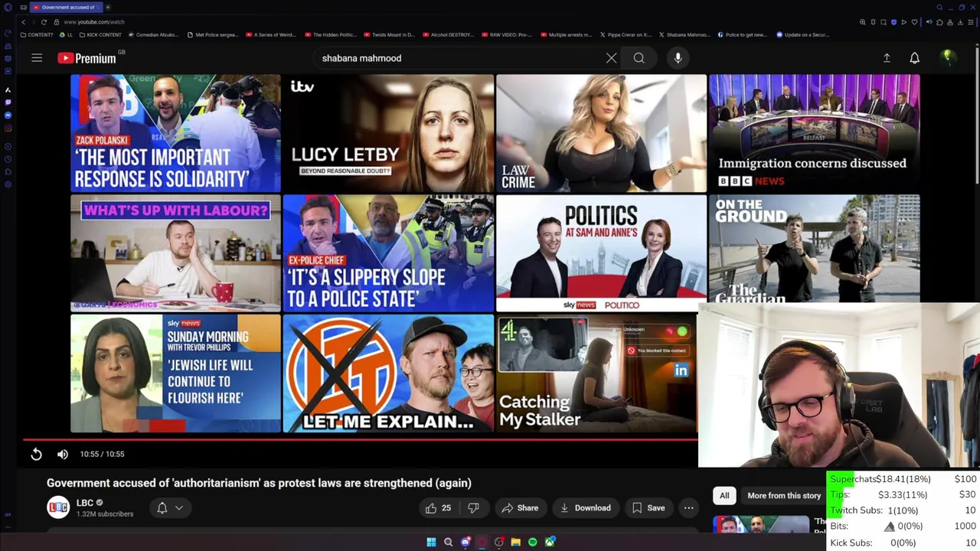The image size is (980, 551).
Task: Open the YouTube notifications bell in the header
Action: [914, 58]
